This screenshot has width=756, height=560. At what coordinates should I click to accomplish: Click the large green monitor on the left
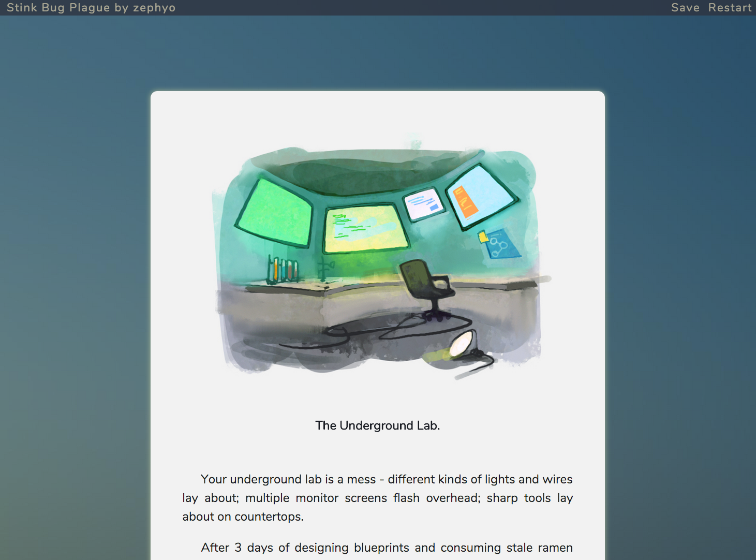pos(275,213)
